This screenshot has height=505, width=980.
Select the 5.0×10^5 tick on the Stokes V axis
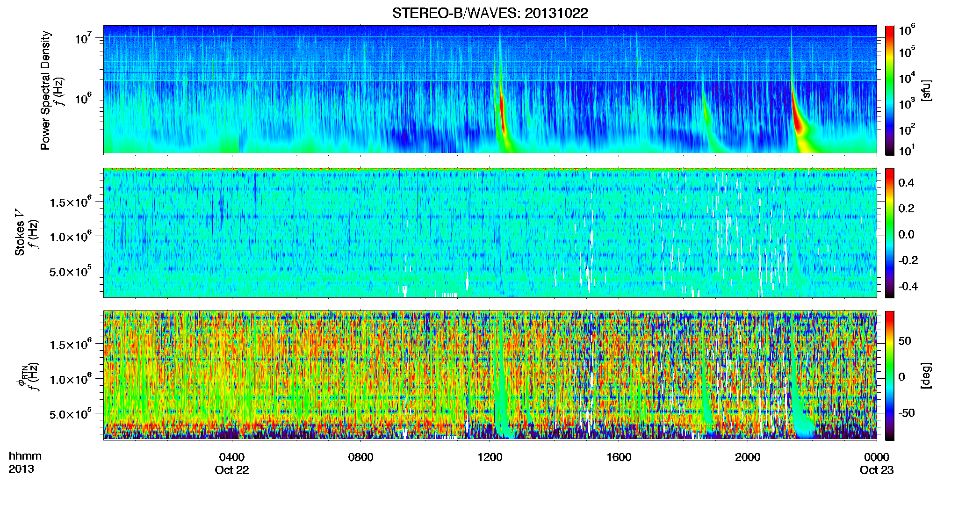click(x=71, y=271)
